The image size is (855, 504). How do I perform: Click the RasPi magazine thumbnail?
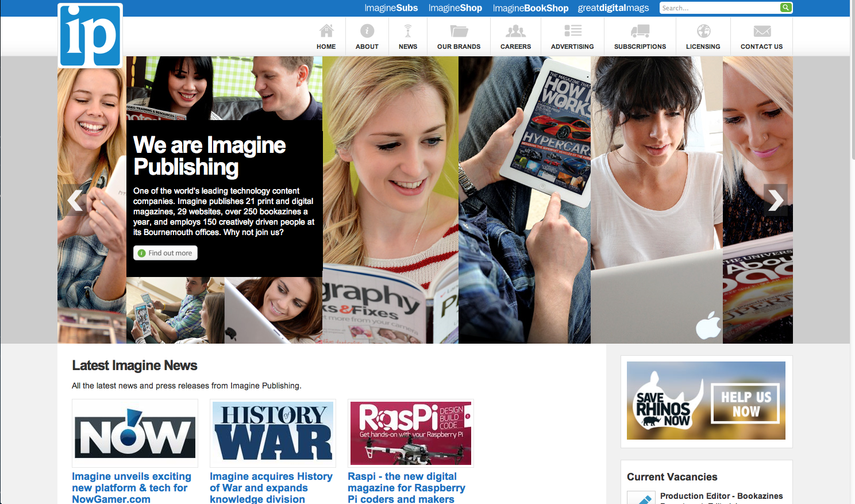point(411,433)
